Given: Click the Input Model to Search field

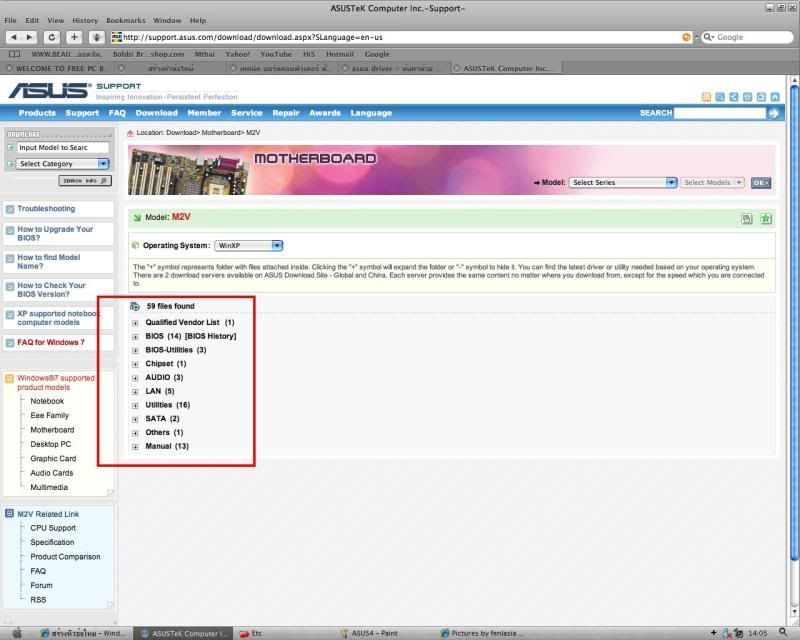Looking at the screenshot, I should 63,147.
